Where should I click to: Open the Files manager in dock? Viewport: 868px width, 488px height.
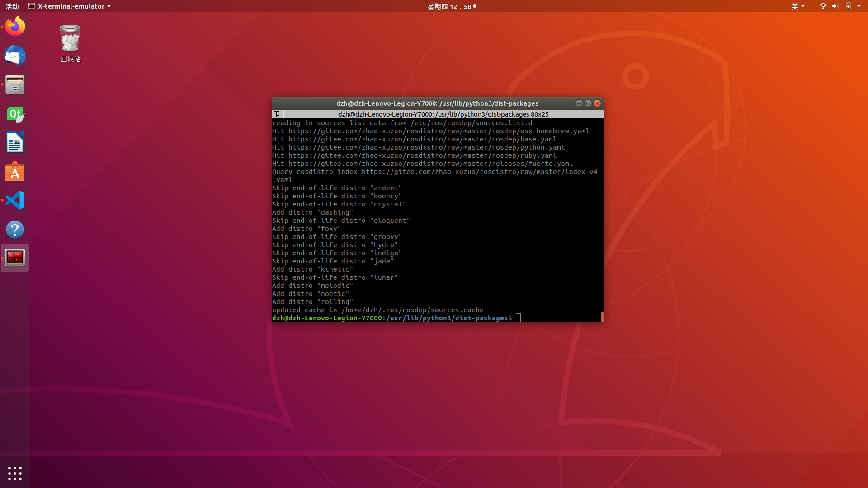point(15,84)
